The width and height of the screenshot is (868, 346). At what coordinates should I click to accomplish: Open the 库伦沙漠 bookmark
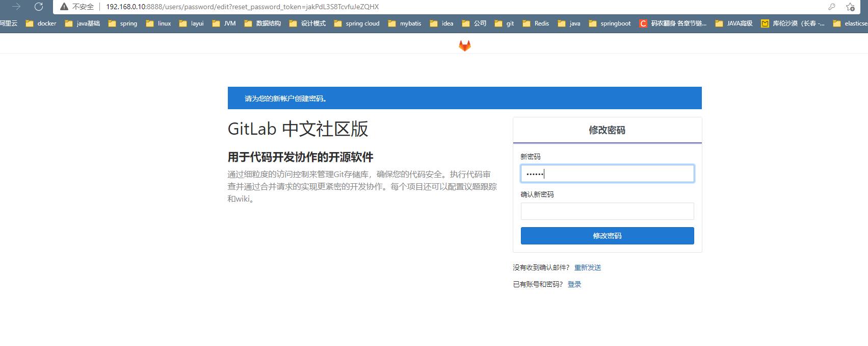coord(793,23)
